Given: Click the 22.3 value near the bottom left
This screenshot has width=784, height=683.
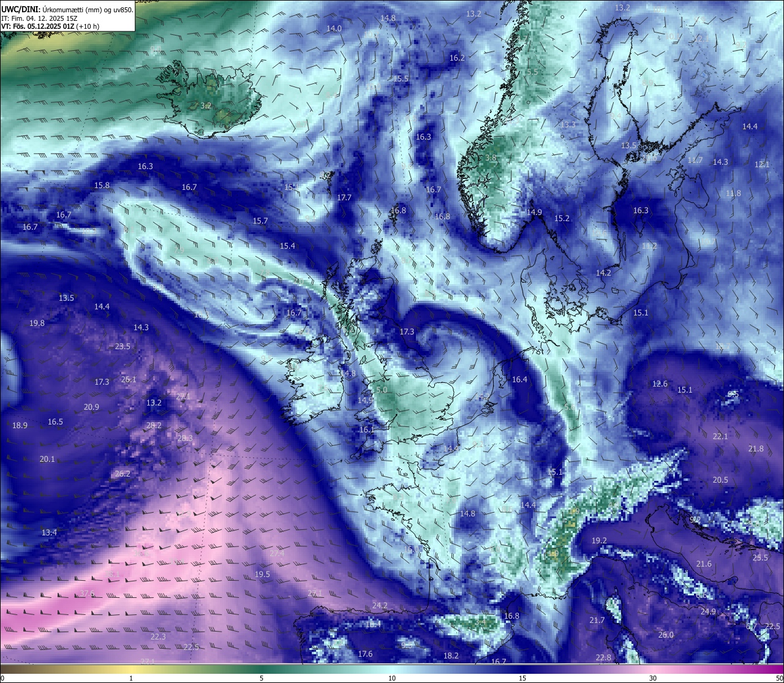Looking at the screenshot, I should (x=158, y=636).
